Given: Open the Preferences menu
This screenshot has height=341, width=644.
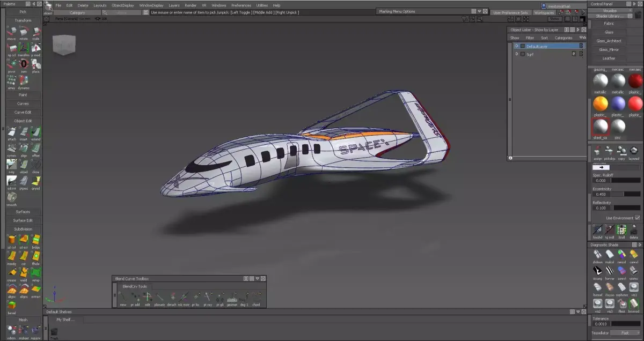Looking at the screenshot, I should 241,5.
